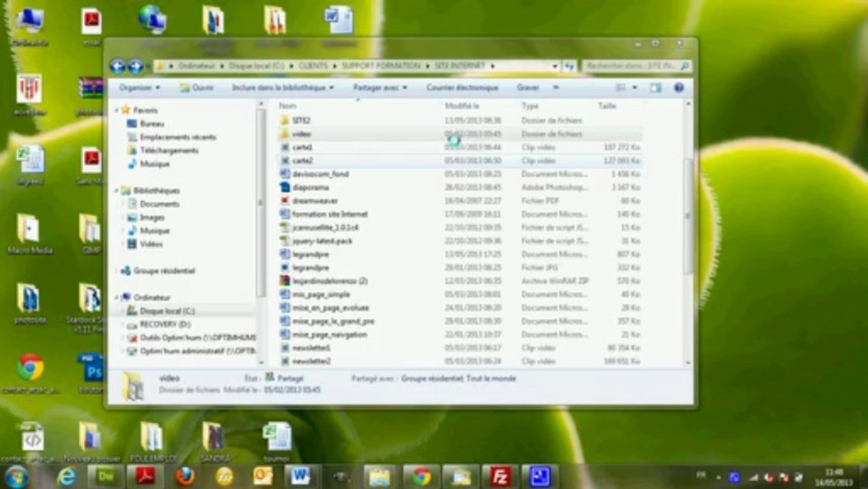Viewport: 868px width, 489px height.
Task: Sort by Modifié le column header
Action: 462,106
